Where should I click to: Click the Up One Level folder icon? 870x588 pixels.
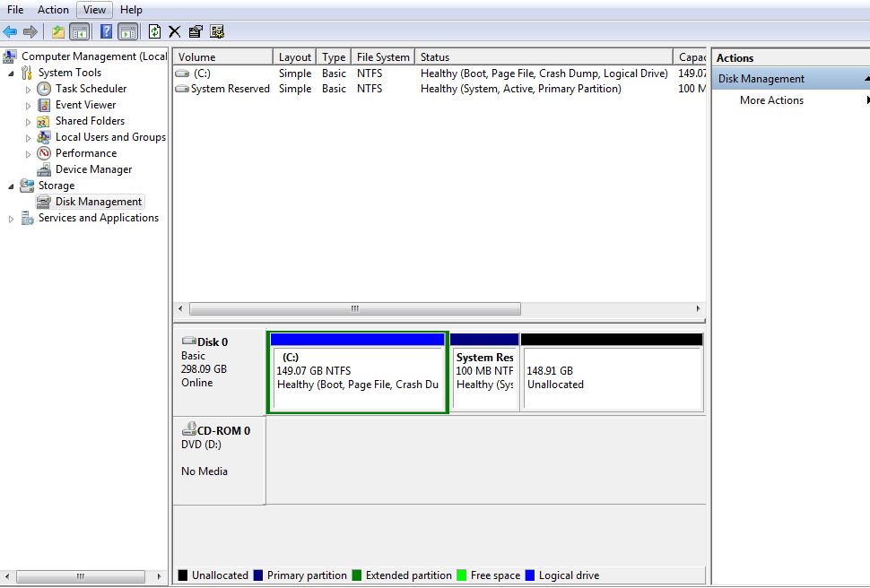pyautogui.click(x=57, y=31)
